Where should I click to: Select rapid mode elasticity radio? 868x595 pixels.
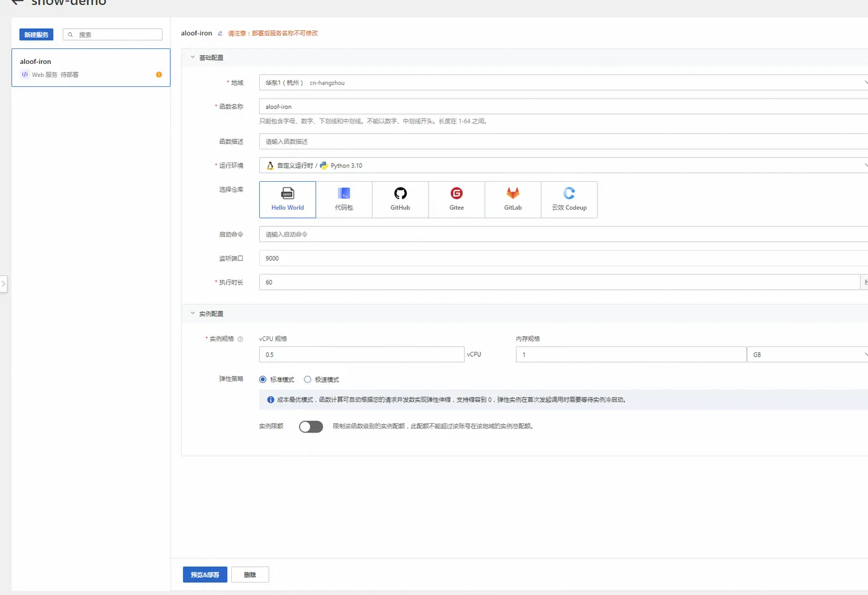click(x=308, y=380)
